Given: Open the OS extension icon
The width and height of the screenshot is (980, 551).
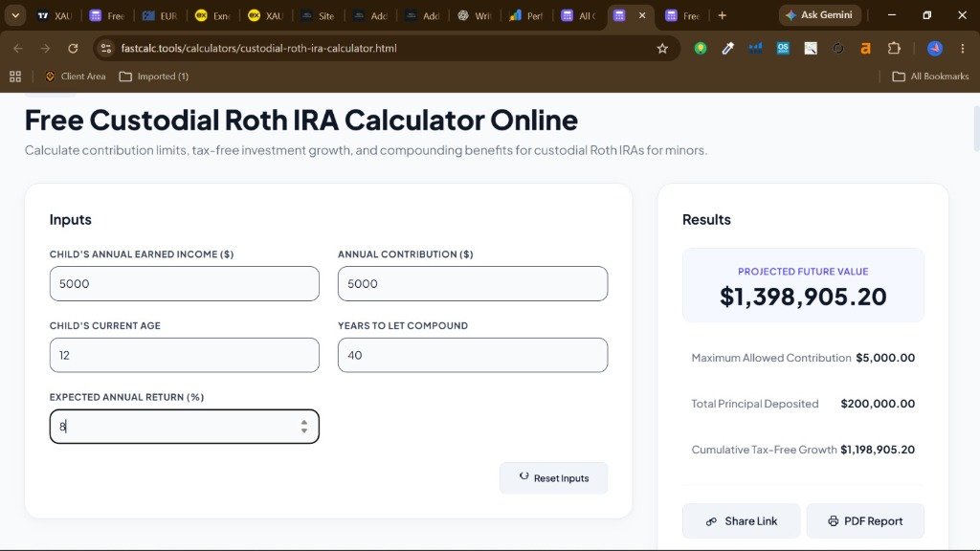Looking at the screenshot, I should (783, 48).
